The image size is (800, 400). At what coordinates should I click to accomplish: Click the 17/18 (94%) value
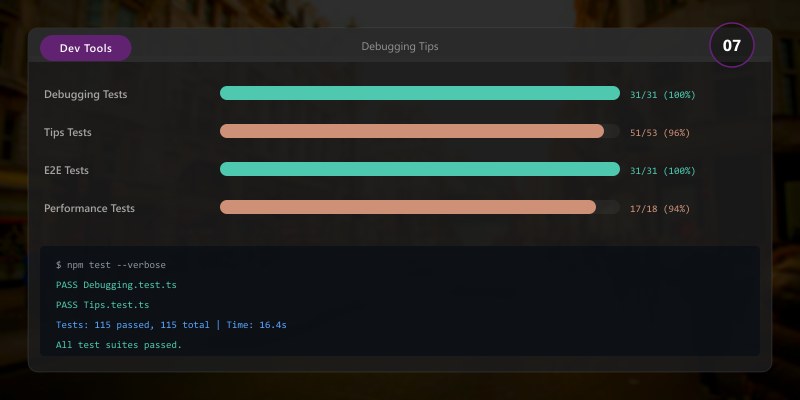point(660,209)
